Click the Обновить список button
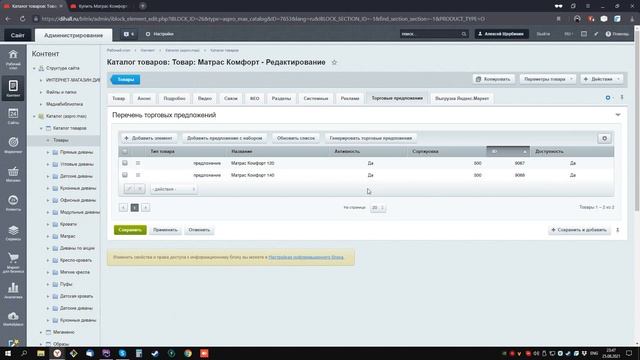This screenshot has height=360, width=640. tap(296, 138)
